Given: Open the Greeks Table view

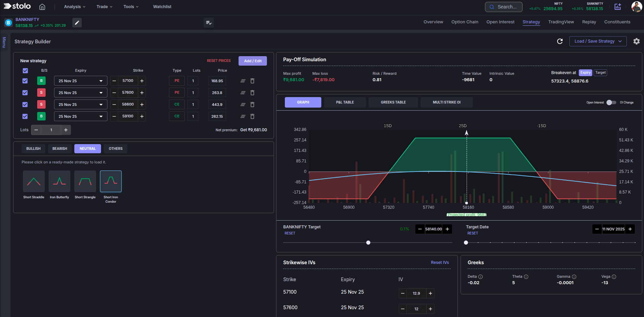Looking at the screenshot, I should (x=393, y=102).
